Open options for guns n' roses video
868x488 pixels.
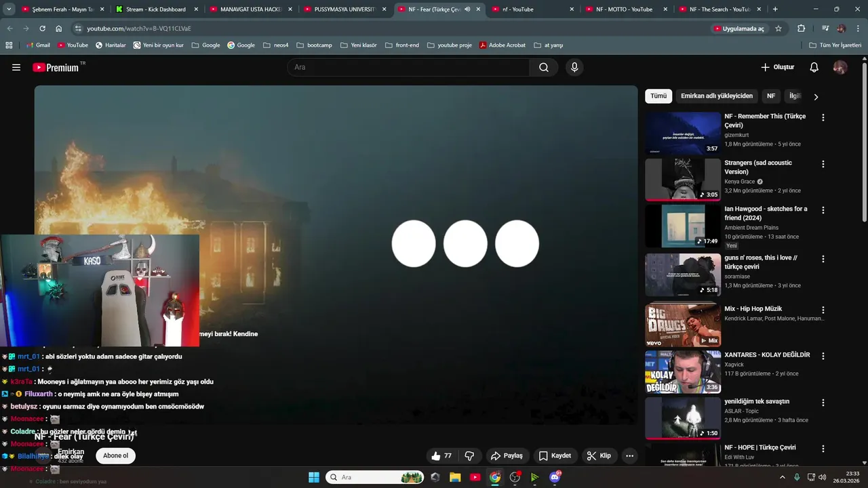coord(823,259)
